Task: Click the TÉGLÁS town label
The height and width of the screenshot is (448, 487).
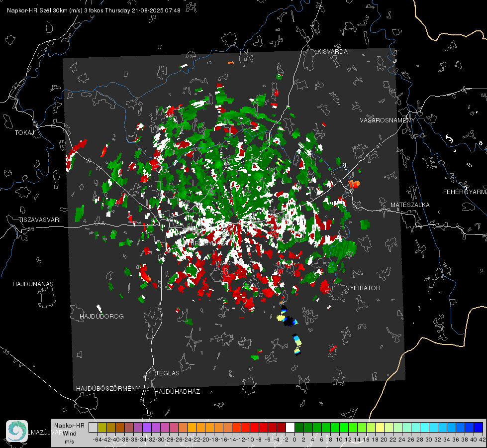Action: click(x=168, y=373)
